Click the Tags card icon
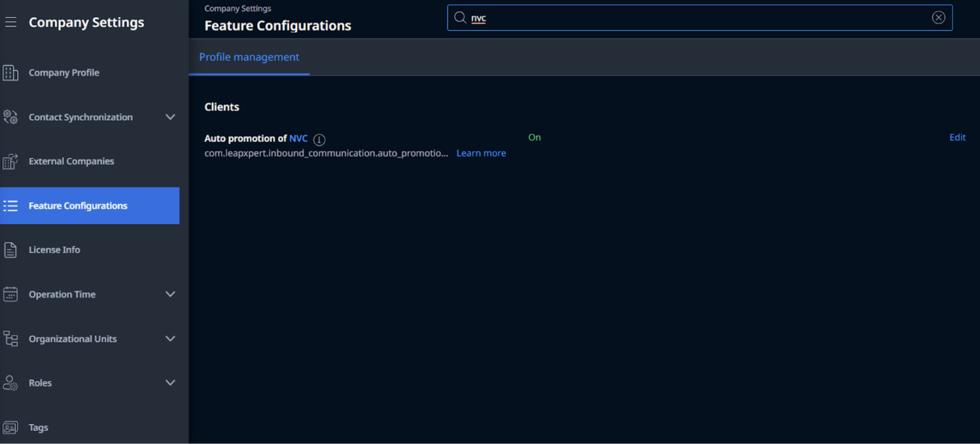Screen dimensions: 980x444 coord(10,427)
